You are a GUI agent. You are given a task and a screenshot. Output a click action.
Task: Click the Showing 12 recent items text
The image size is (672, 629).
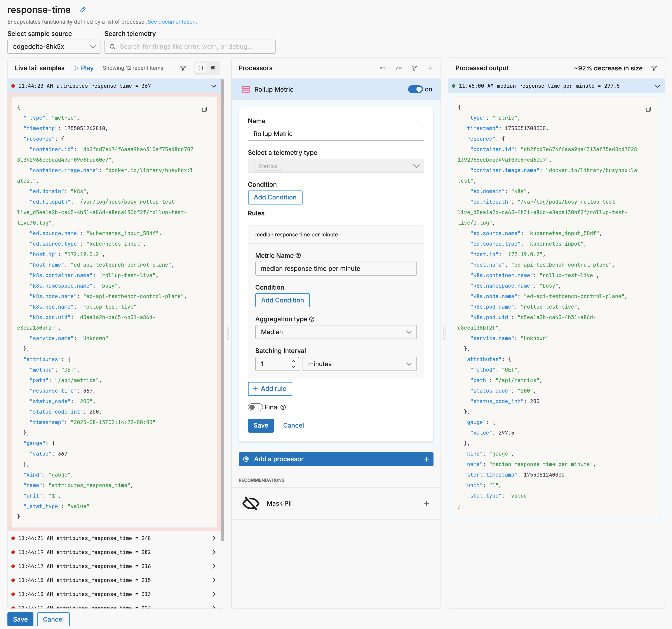click(133, 68)
